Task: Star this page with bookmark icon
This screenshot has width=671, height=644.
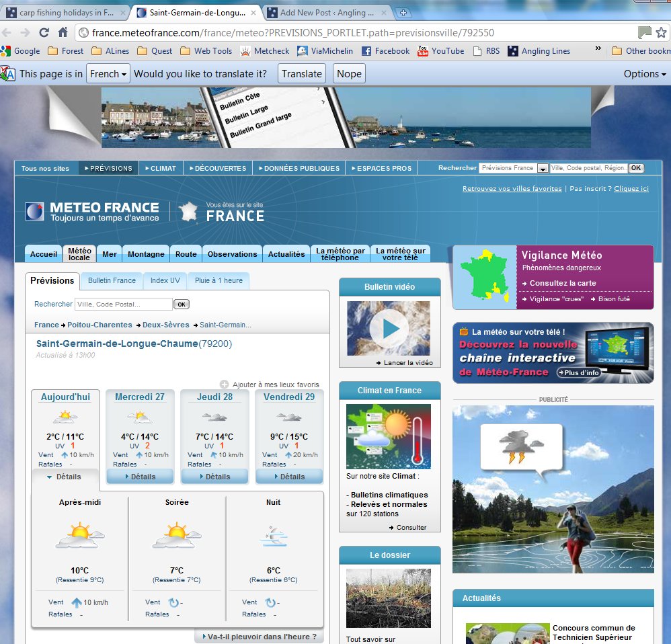Action: tap(660, 32)
